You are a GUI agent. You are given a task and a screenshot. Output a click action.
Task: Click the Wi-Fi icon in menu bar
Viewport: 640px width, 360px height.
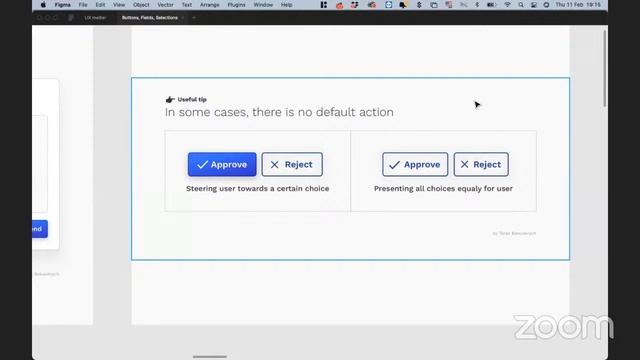pyautogui.click(x=507, y=5)
